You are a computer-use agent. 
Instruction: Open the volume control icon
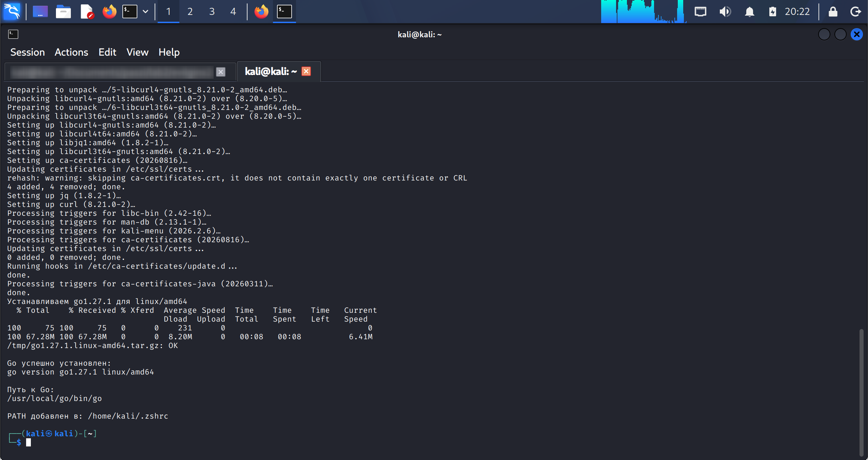(725, 12)
